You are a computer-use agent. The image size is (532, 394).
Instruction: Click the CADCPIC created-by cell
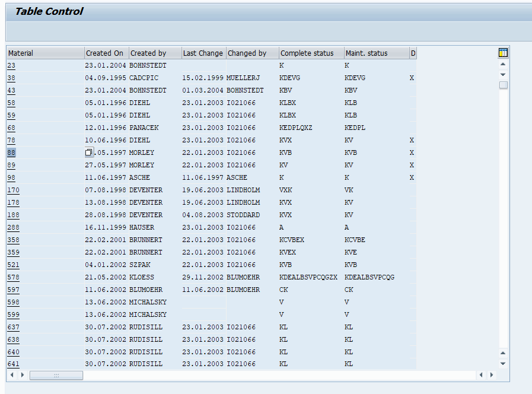click(x=144, y=78)
